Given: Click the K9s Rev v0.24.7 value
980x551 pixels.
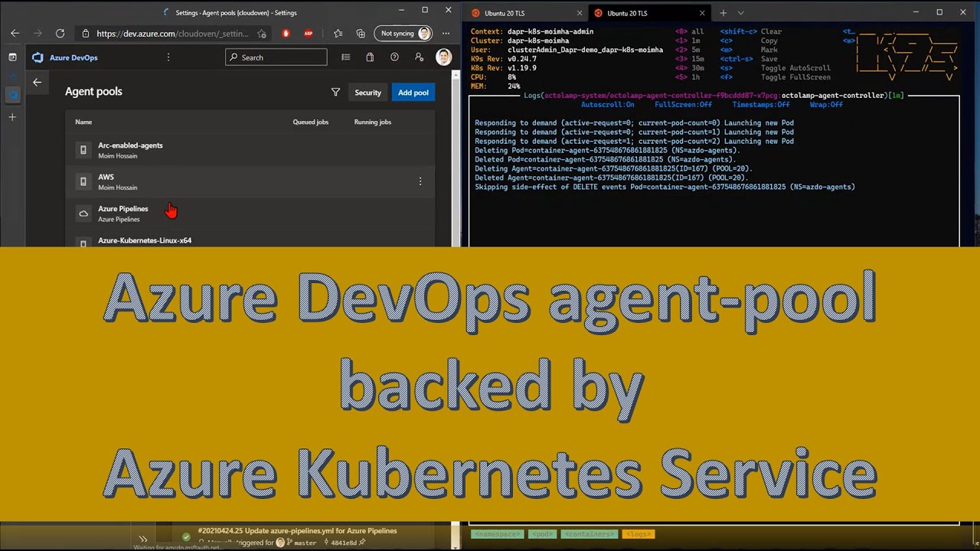Looking at the screenshot, I should (x=522, y=59).
